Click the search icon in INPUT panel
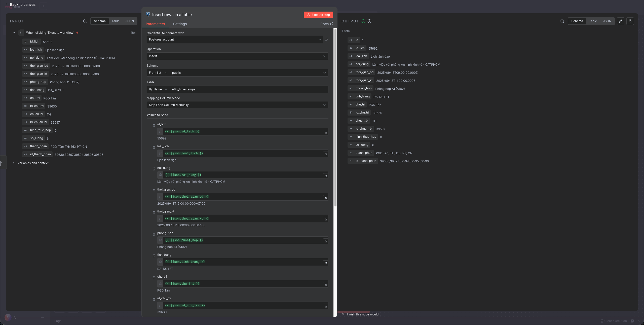 pos(85,21)
